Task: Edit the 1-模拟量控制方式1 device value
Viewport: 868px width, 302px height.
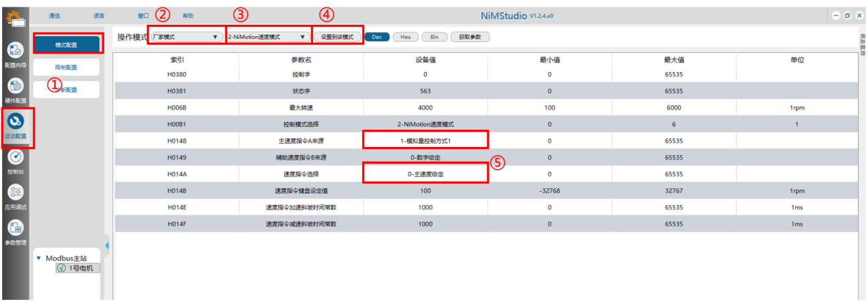Action: (426, 140)
